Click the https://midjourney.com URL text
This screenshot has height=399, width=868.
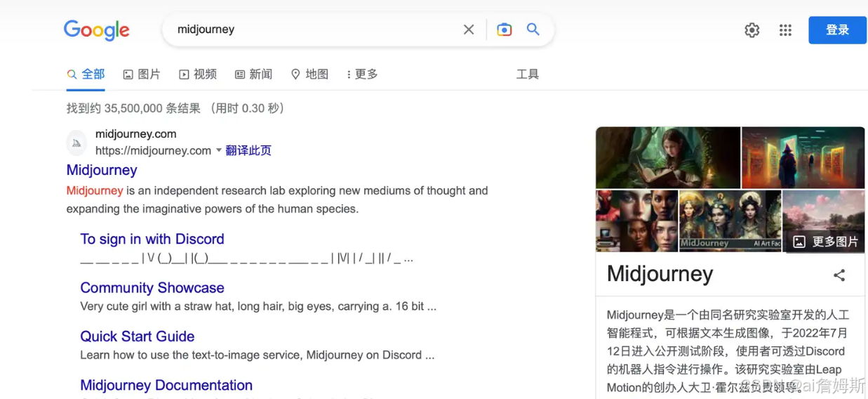[x=153, y=150]
